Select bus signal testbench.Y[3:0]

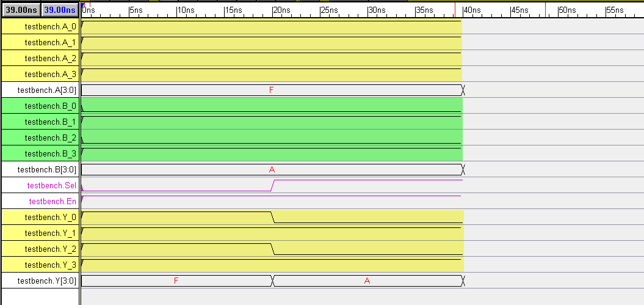(40, 281)
